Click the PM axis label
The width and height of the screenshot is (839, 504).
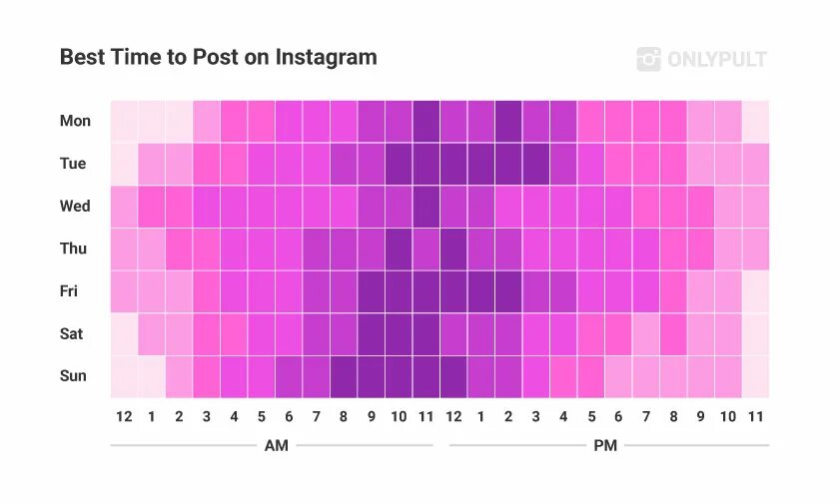click(x=605, y=445)
